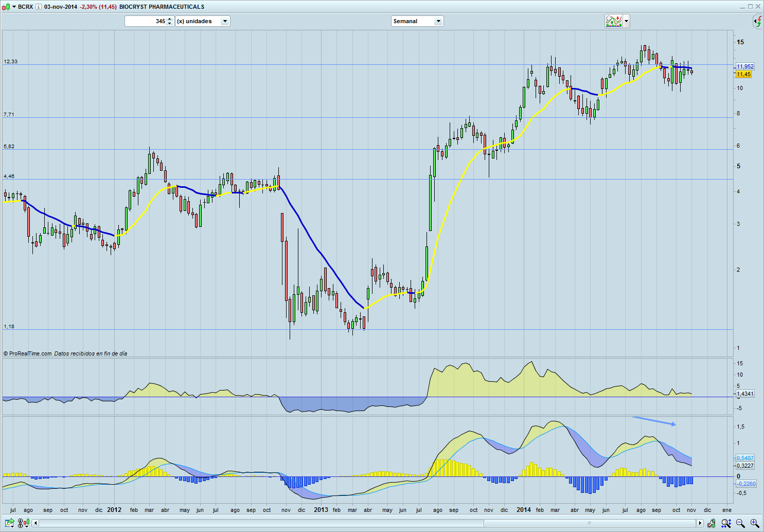Image resolution: width=764 pixels, height=532 pixels.
Task: Click the candlestick chart icon beside BCRX
Action: [6, 7]
